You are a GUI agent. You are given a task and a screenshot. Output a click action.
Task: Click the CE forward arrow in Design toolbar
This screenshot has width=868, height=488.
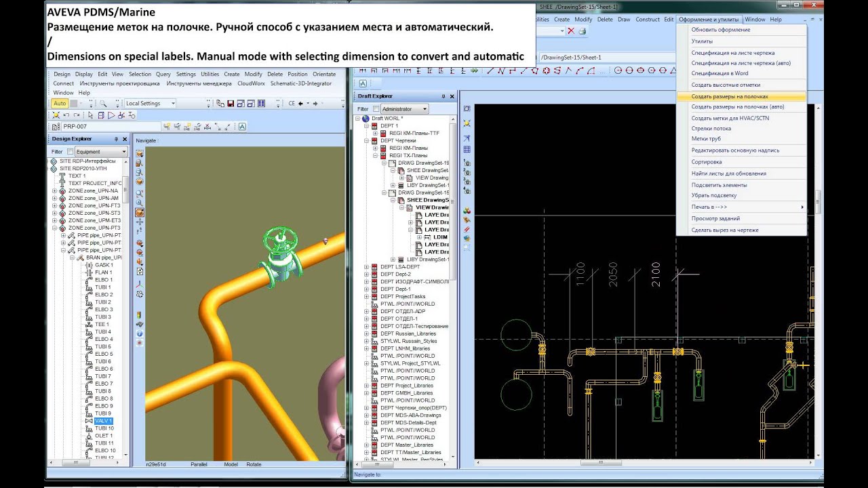(x=315, y=104)
